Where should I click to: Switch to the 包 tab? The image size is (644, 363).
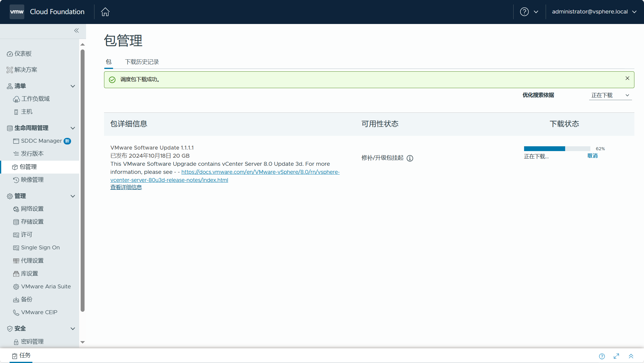click(109, 62)
